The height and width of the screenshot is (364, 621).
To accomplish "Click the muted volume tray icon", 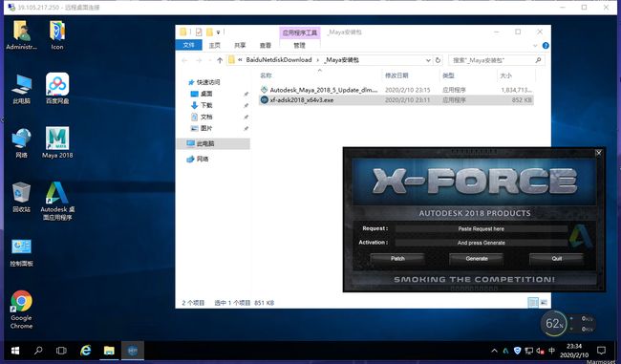I will click(x=540, y=351).
